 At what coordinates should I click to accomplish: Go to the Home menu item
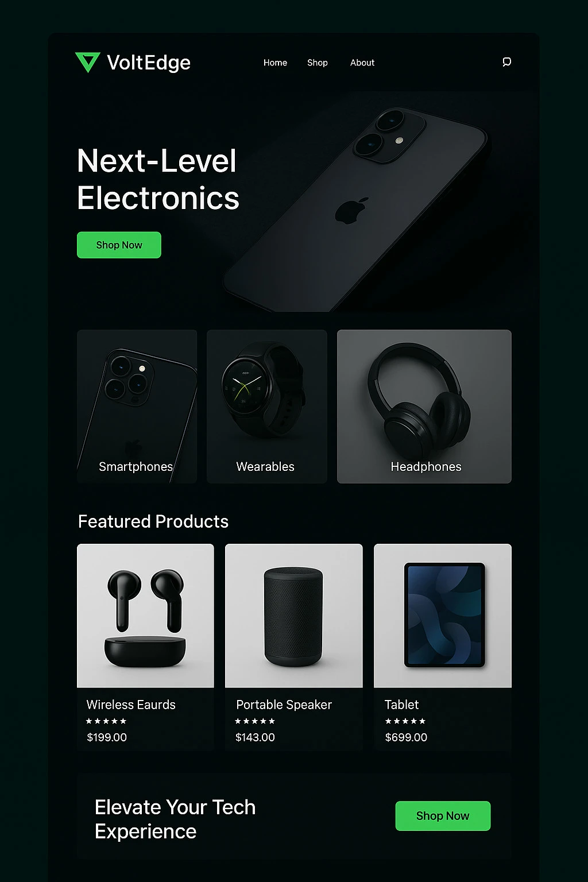coord(275,63)
